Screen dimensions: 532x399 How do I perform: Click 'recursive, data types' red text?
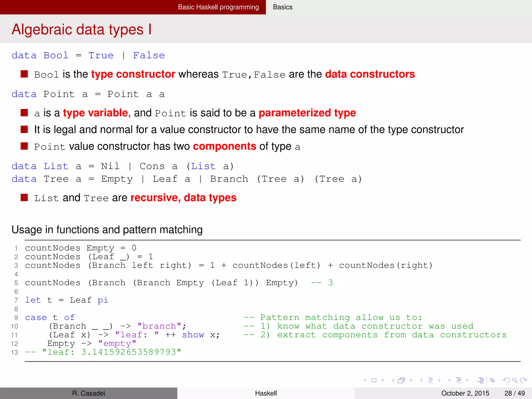pos(183,198)
